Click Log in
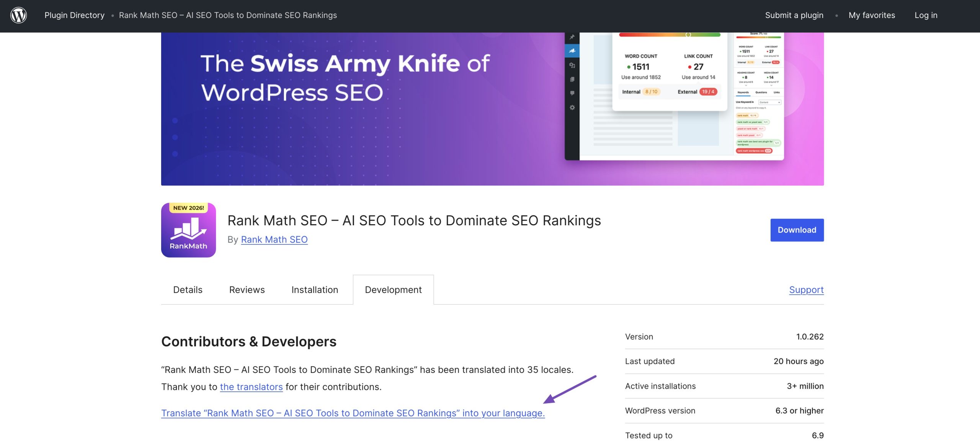Viewport: 980px width, 446px height. point(926,15)
